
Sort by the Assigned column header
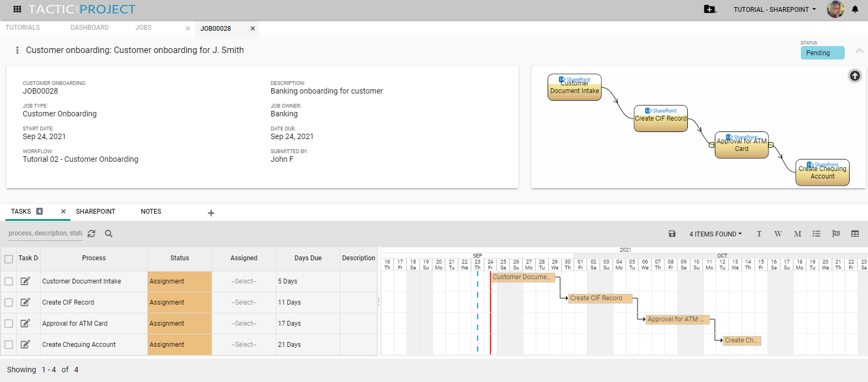click(244, 258)
